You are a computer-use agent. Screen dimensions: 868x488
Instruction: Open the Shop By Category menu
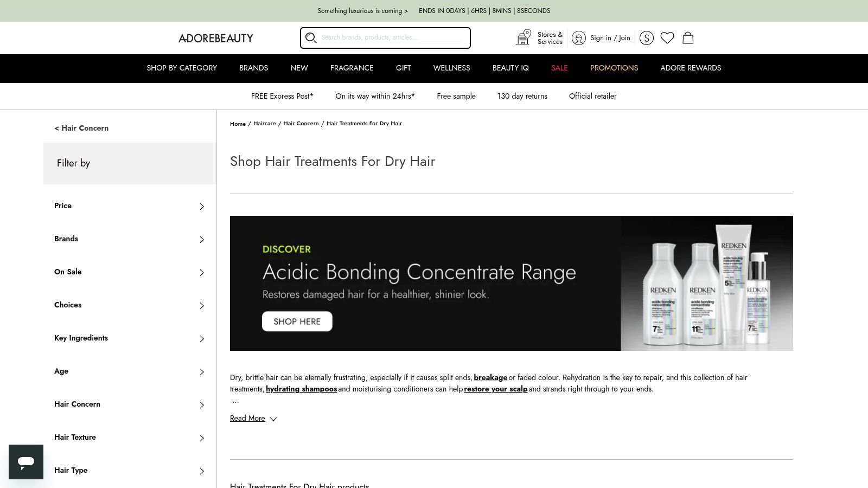(x=182, y=68)
